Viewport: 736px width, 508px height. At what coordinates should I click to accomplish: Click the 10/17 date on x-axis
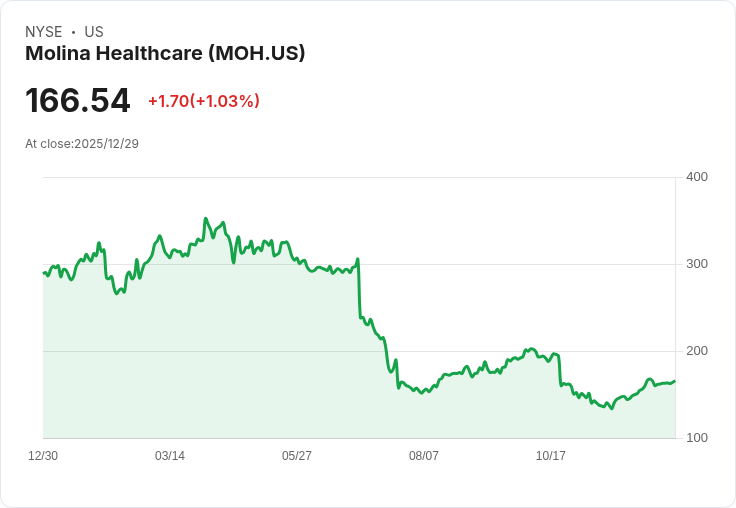click(x=551, y=456)
